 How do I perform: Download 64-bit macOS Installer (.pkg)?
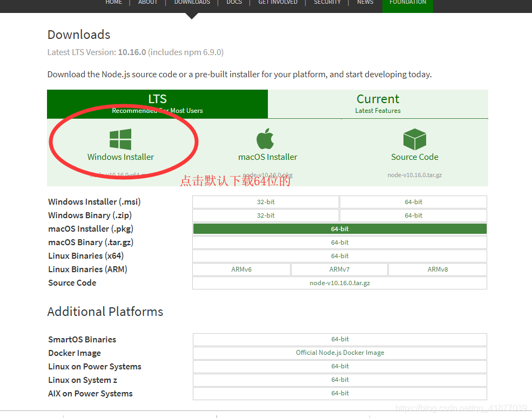[x=340, y=229]
